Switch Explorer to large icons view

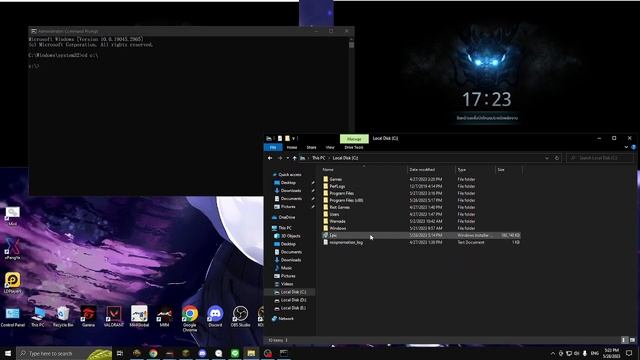[x=632, y=340]
